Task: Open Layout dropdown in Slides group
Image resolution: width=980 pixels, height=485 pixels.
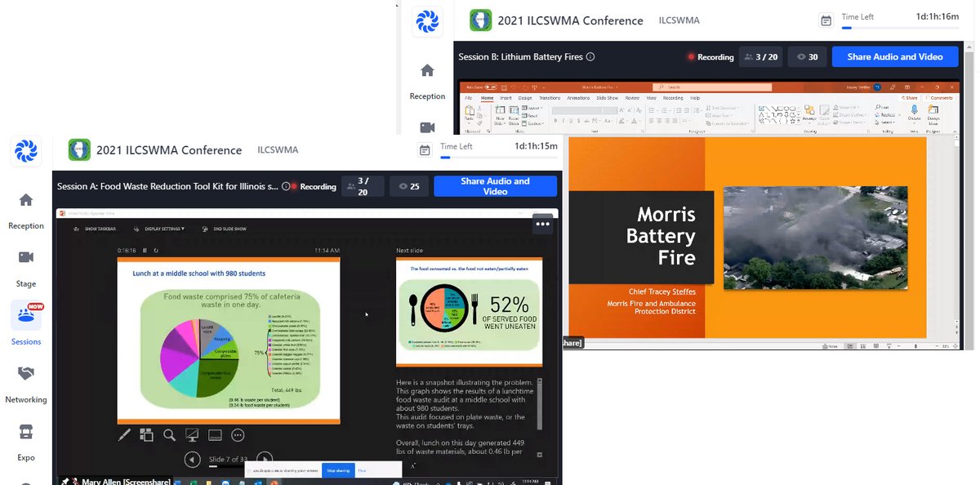Action: tap(532, 108)
